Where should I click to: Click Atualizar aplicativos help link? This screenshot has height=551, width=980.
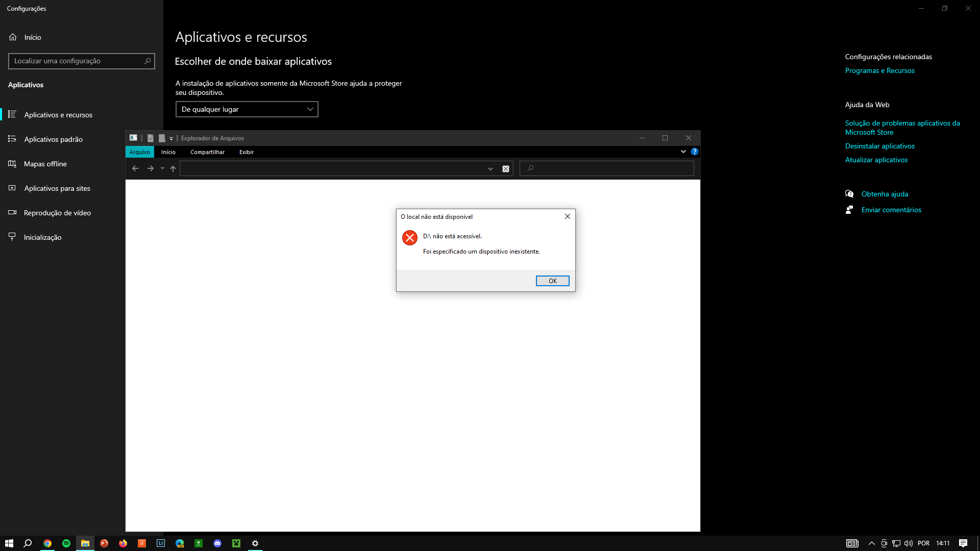pos(876,160)
